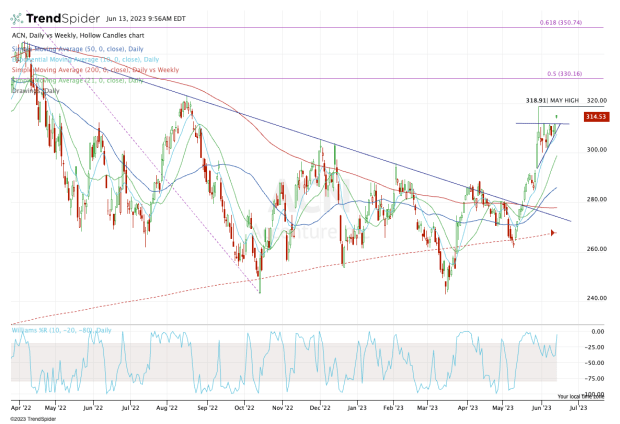620x424 pixels.
Task: Click the 300.00 price axis label
Action: [597, 150]
